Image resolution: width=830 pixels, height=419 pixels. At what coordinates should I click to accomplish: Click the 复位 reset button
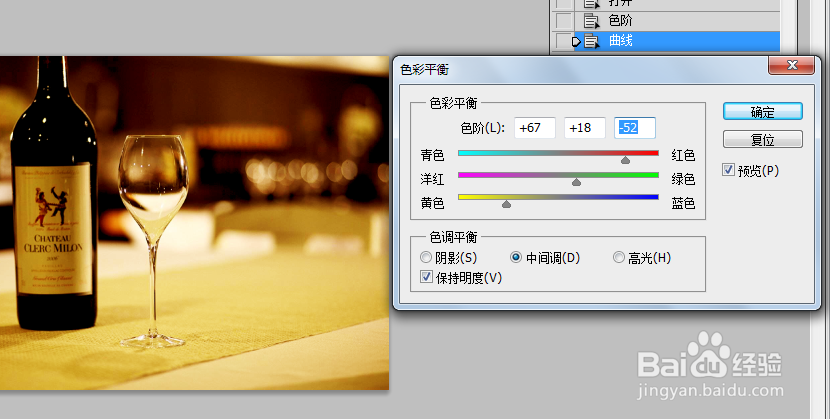[x=763, y=140]
